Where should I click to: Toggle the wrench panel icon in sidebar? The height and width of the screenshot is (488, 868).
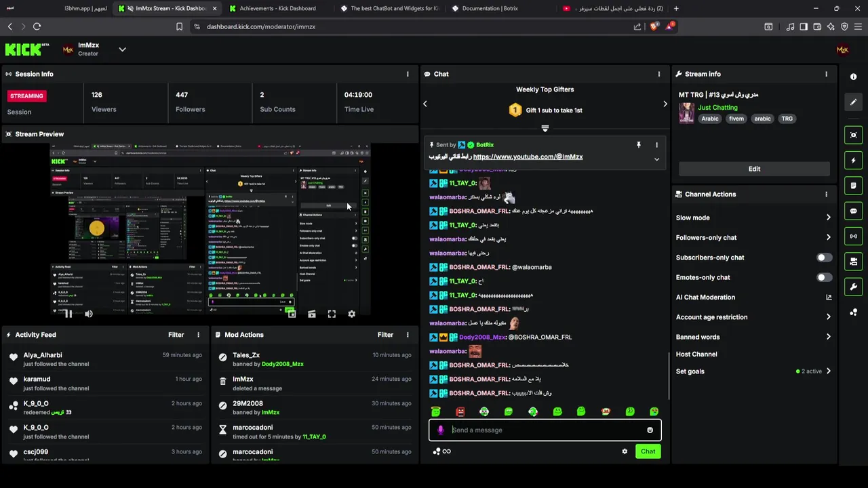tap(854, 287)
